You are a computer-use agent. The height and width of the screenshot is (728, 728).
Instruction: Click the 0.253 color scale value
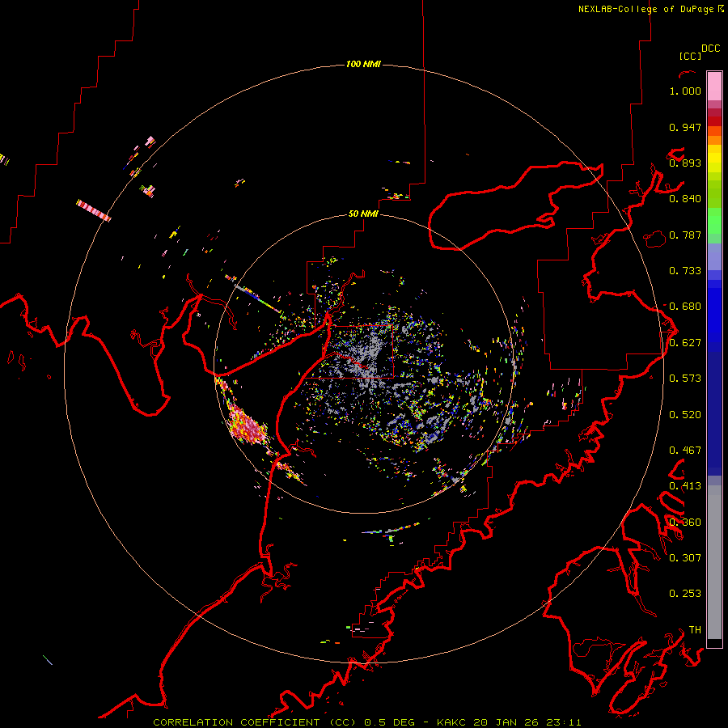pyautogui.click(x=685, y=594)
